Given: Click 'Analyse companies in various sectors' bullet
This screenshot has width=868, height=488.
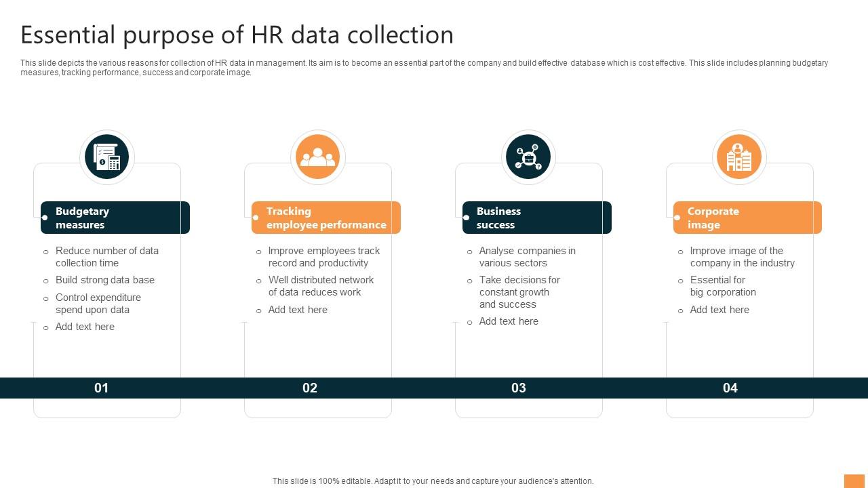Looking at the screenshot, I should coord(528,257).
